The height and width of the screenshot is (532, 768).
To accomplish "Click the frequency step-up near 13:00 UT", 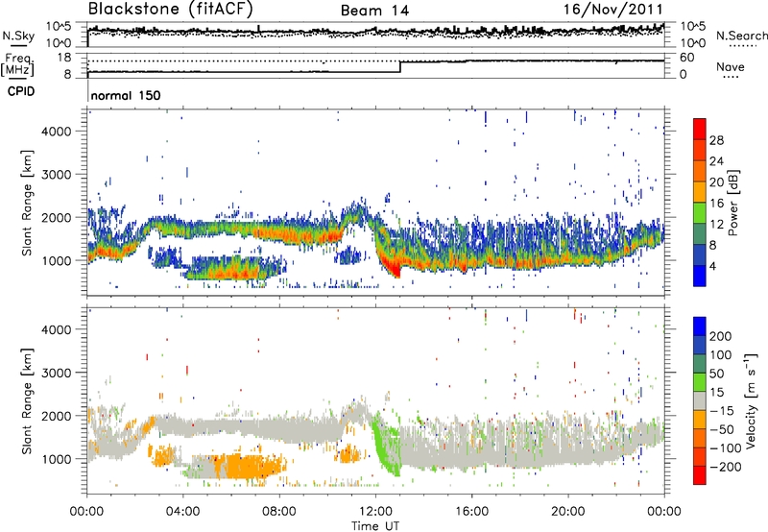I will click(400, 67).
